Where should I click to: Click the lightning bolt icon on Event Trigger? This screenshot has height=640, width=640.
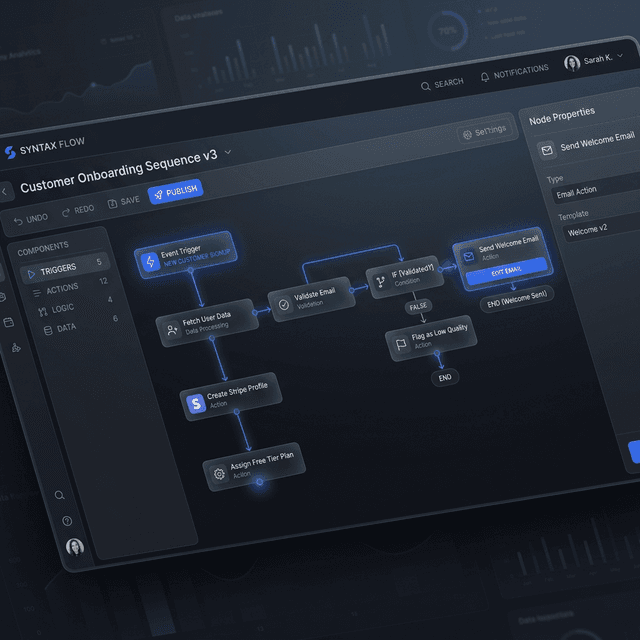point(151,261)
